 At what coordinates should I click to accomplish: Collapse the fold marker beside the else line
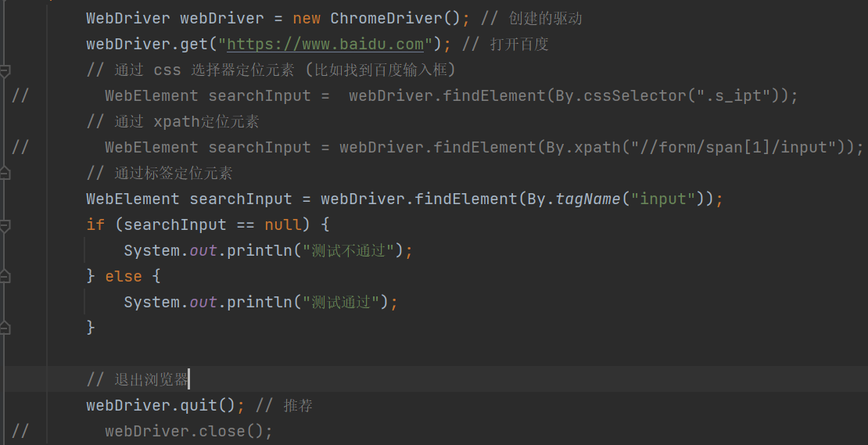coord(5,276)
